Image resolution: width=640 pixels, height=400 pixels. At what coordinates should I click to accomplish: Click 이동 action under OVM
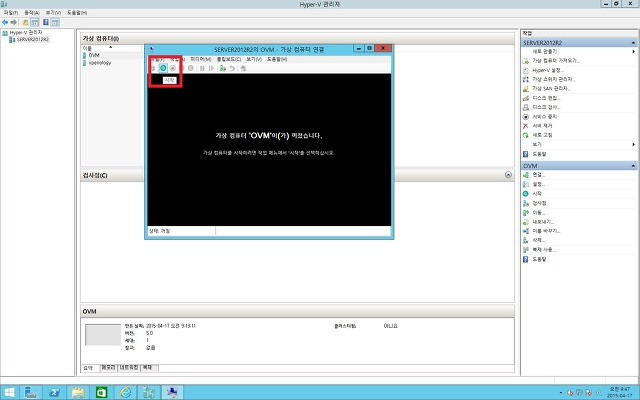tap(538, 212)
